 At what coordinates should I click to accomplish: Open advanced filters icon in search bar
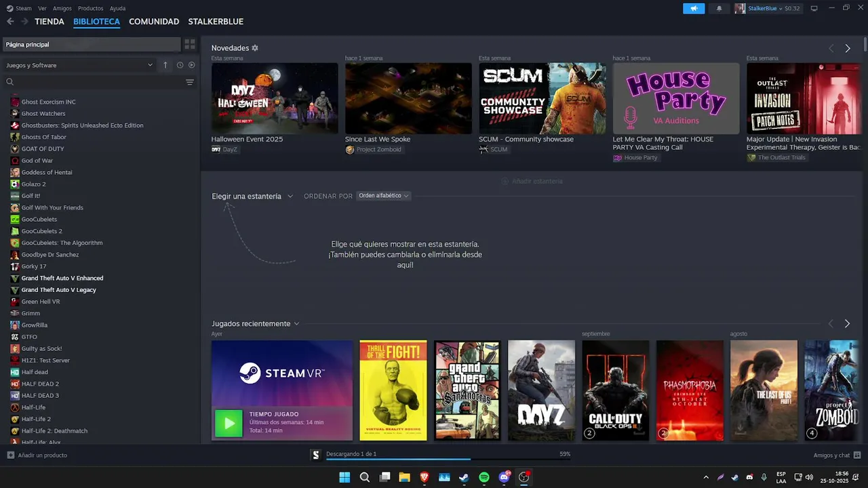point(190,82)
